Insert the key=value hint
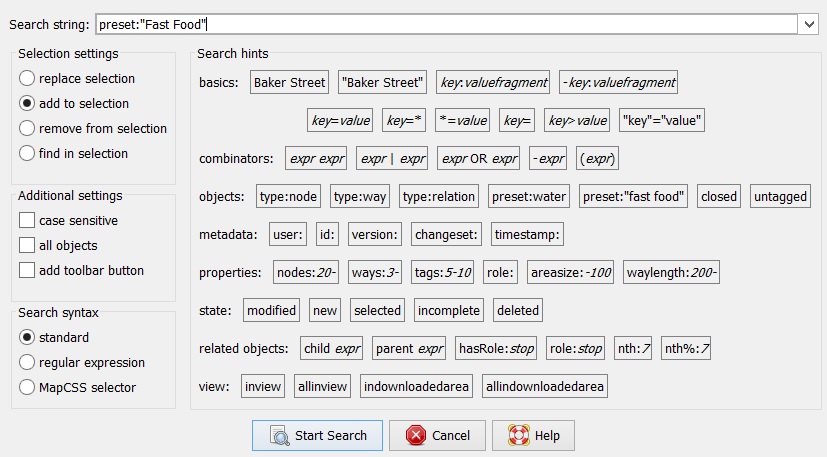Image resolution: width=827 pixels, height=457 pixels. (x=340, y=120)
